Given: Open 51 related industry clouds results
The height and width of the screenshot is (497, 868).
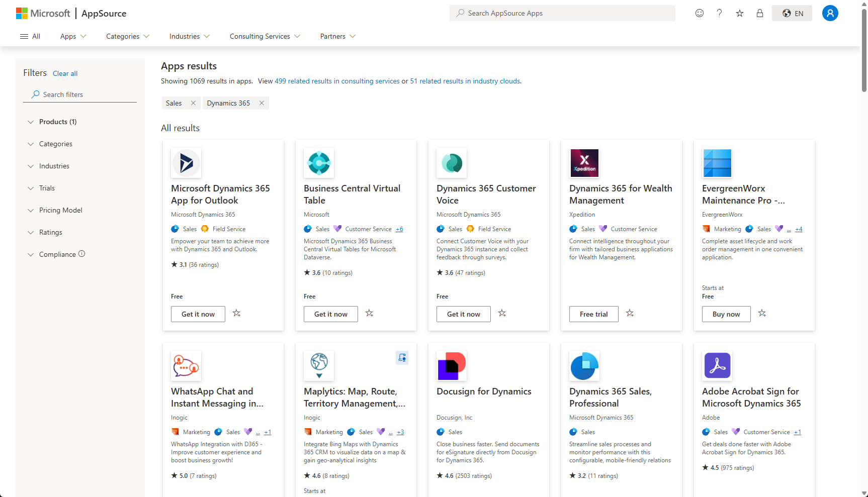Looking at the screenshot, I should click(x=465, y=81).
